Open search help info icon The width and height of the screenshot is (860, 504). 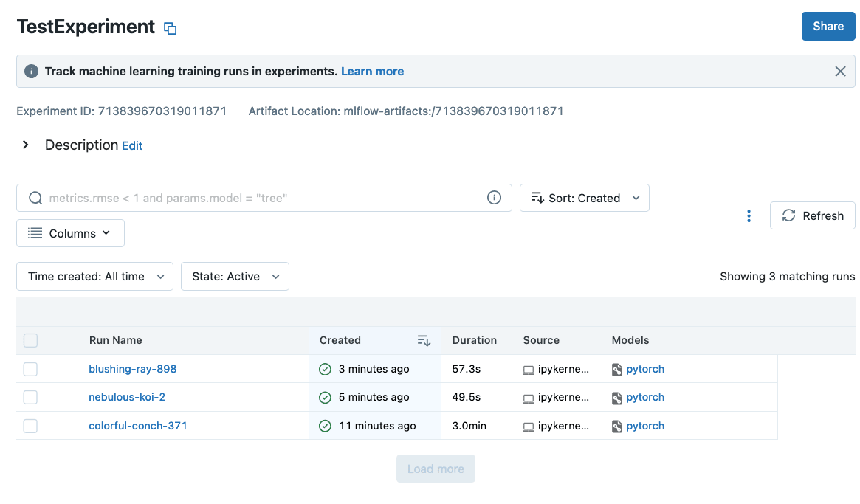click(x=494, y=198)
